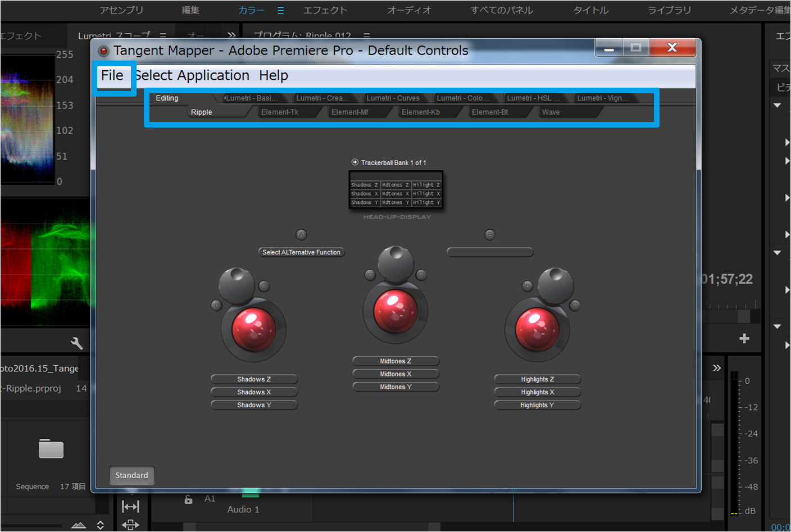Click the small button left of the Shadows trackerball

pyautogui.click(x=216, y=306)
